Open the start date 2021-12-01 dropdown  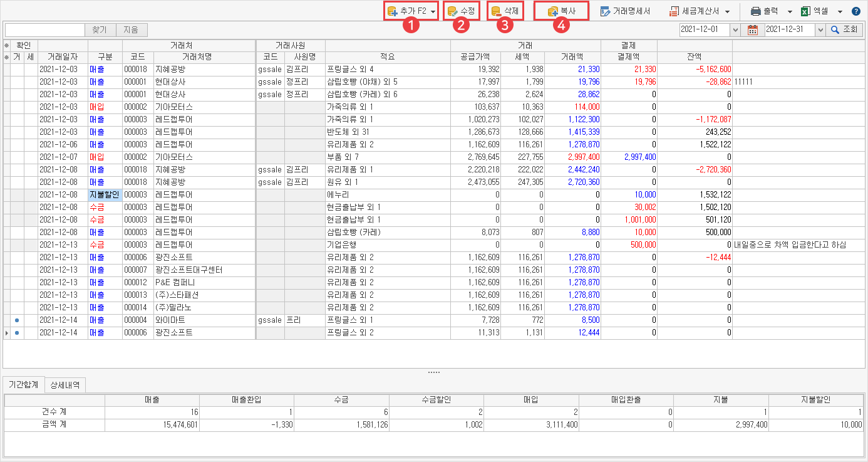click(735, 29)
